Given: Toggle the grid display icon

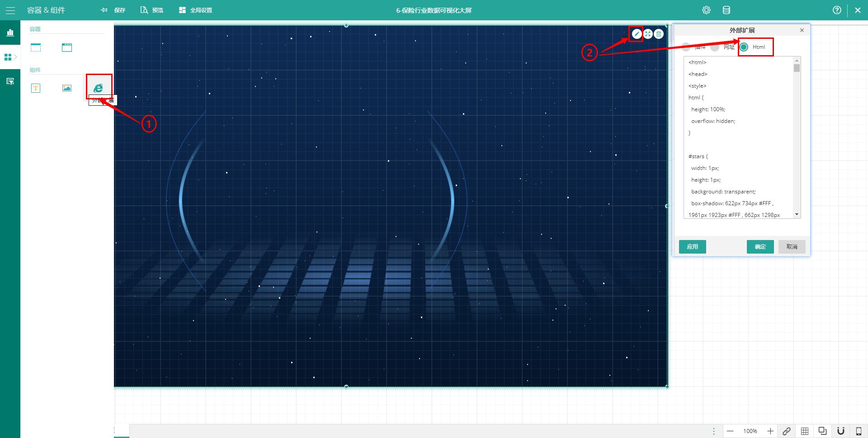Looking at the screenshot, I should [x=805, y=431].
